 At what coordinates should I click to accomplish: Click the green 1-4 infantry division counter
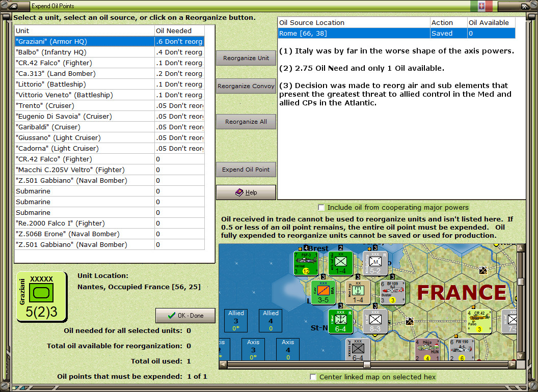coord(340,263)
